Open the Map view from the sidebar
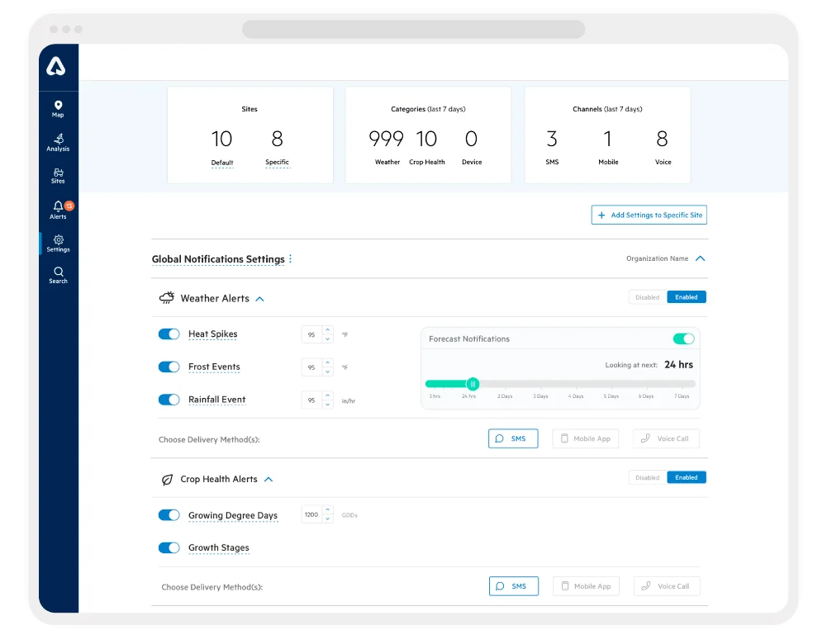 click(58, 108)
